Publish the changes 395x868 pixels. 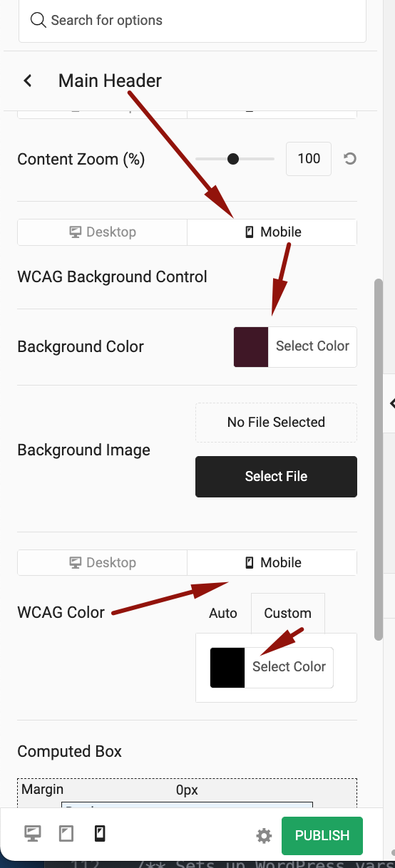pos(322,835)
